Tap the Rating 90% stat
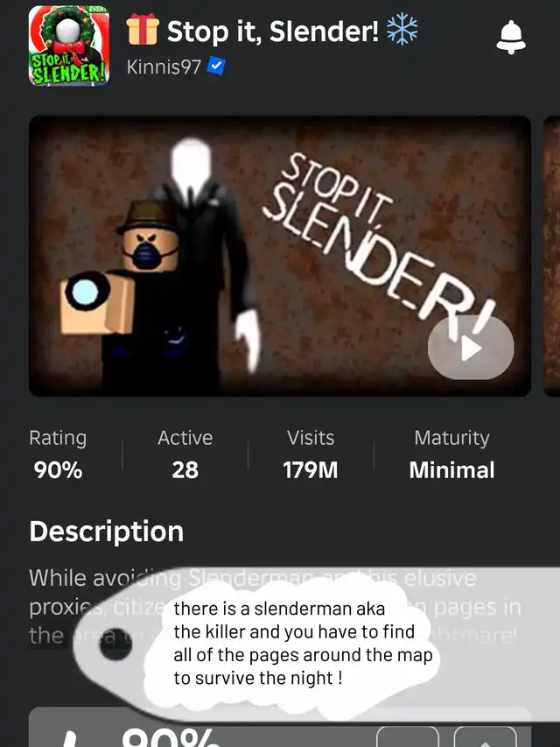Image resolution: width=560 pixels, height=747 pixels. (58, 455)
